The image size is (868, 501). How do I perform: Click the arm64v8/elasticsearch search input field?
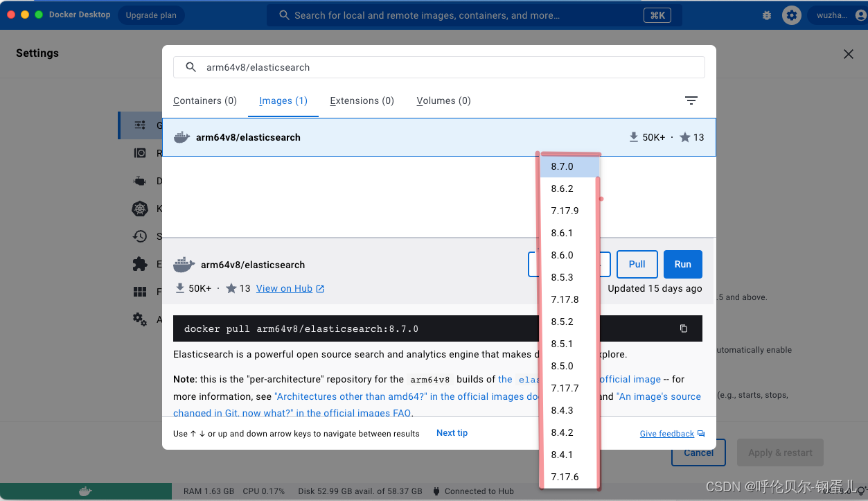tap(439, 67)
